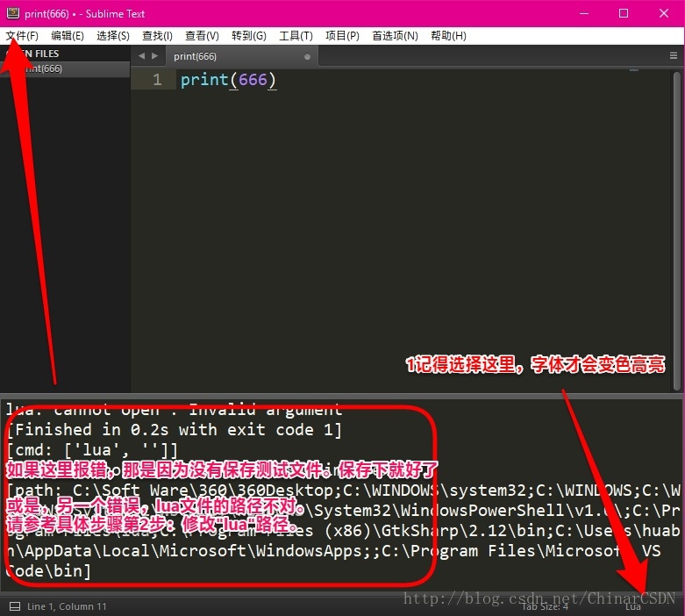Open the 查看(V) menu

pyautogui.click(x=202, y=36)
